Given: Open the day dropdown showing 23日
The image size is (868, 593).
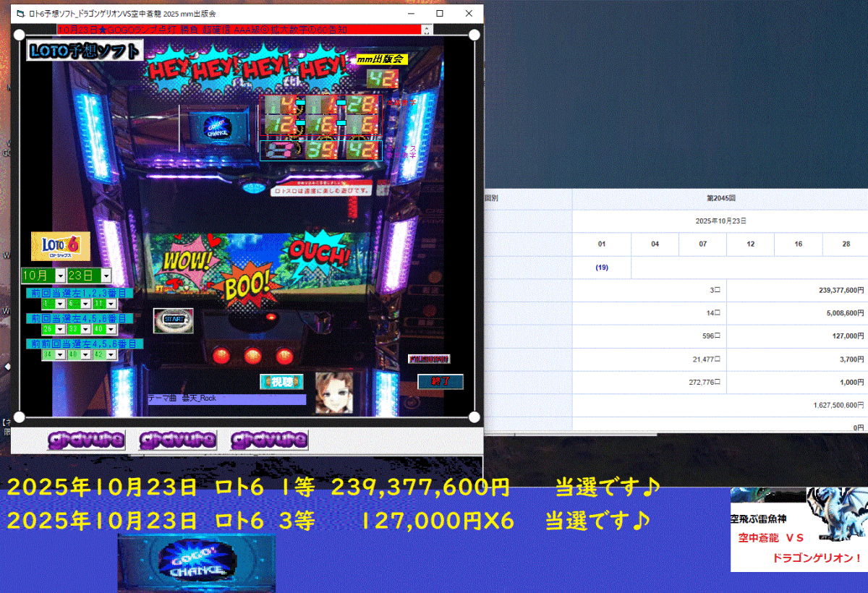Looking at the screenshot, I should [x=106, y=276].
